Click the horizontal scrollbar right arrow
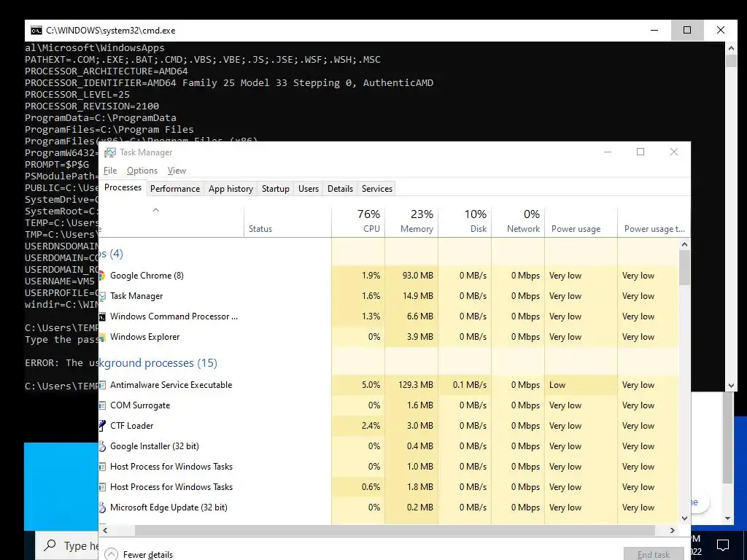 click(x=672, y=530)
